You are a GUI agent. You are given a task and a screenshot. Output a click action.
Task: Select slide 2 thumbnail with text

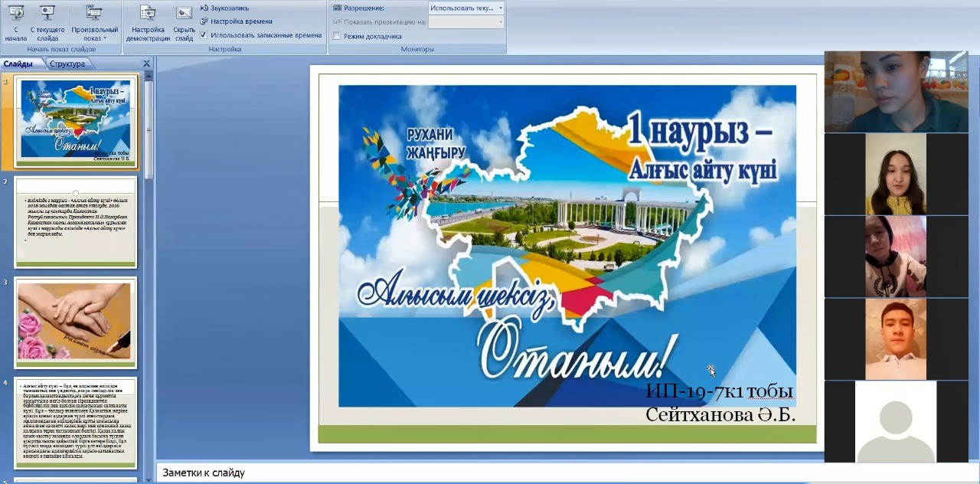75,222
